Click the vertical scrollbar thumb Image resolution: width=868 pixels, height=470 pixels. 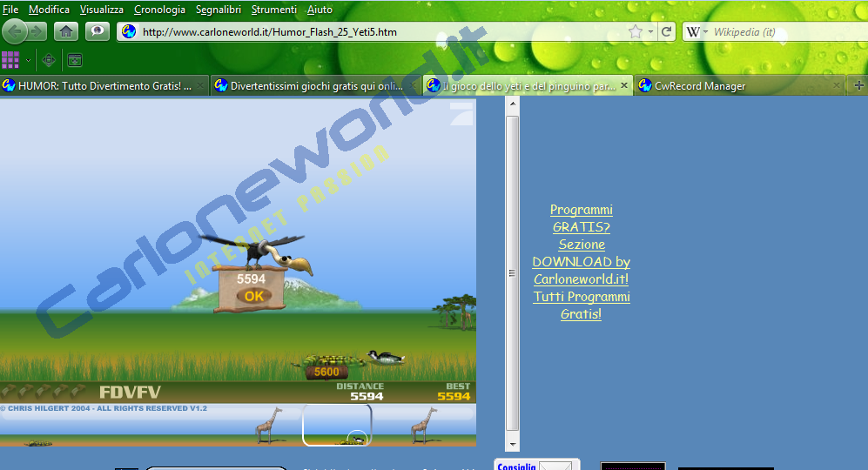point(512,273)
